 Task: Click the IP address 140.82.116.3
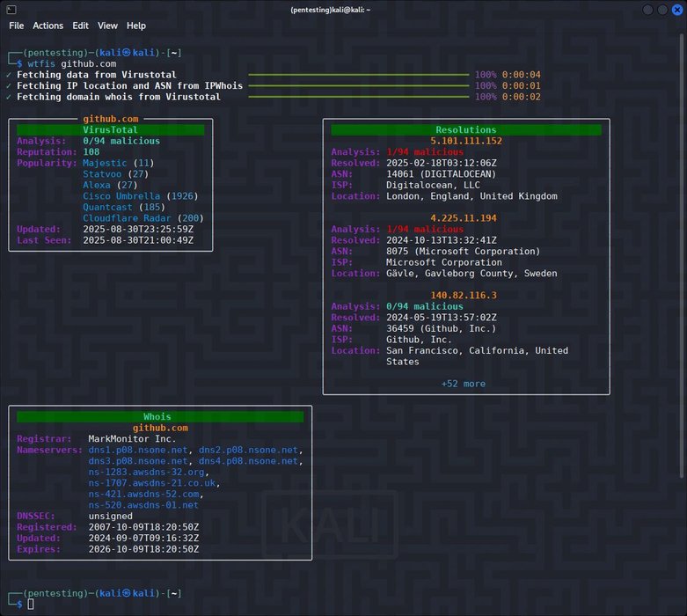464,295
